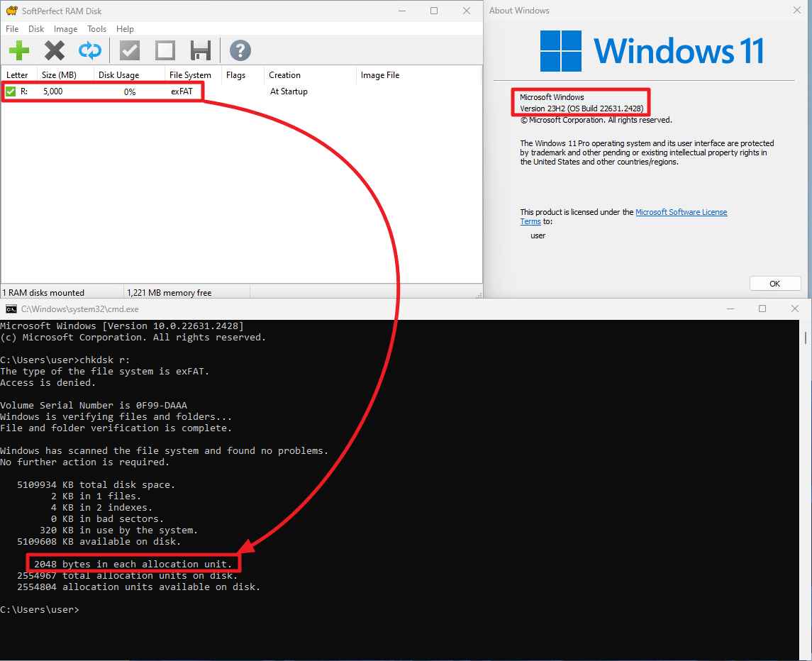The width and height of the screenshot is (812, 661).
Task: Click the 'Version 23H2 (OS Build 22631.2428)' text
Action: click(x=582, y=109)
